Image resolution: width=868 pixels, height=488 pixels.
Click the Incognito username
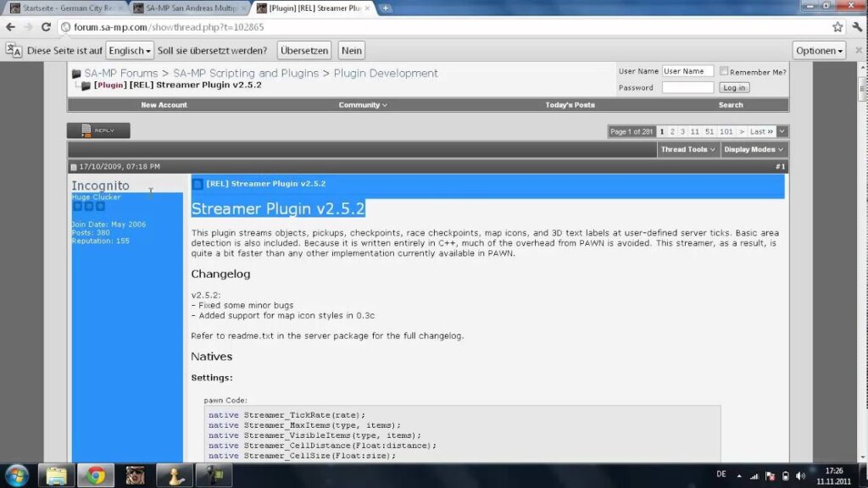coord(100,186)
